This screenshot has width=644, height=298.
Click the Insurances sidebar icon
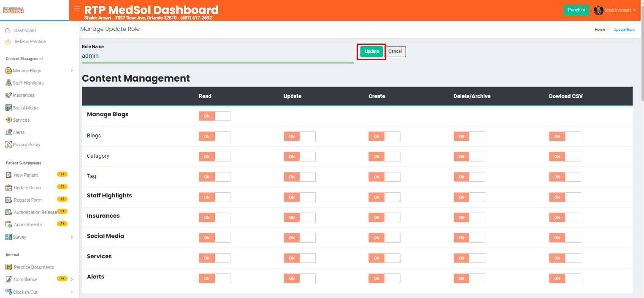click(8, 95)
